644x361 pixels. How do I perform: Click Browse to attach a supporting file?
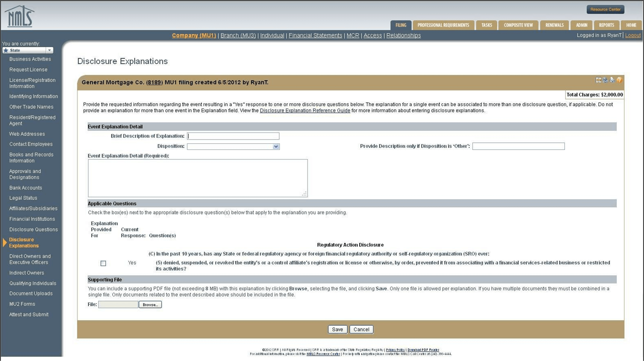click(150, 304)
